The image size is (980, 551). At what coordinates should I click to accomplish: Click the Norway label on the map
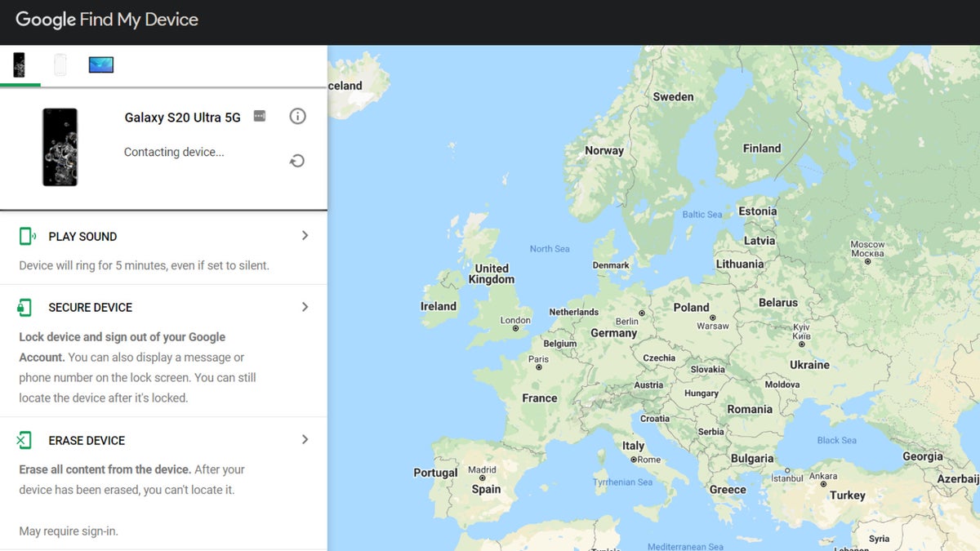[604, 150]
